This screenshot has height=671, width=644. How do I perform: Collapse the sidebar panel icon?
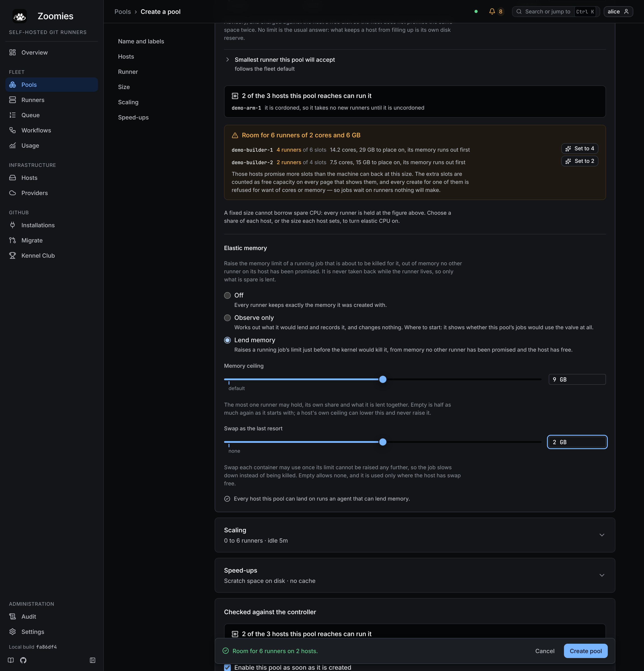(92, 660)
